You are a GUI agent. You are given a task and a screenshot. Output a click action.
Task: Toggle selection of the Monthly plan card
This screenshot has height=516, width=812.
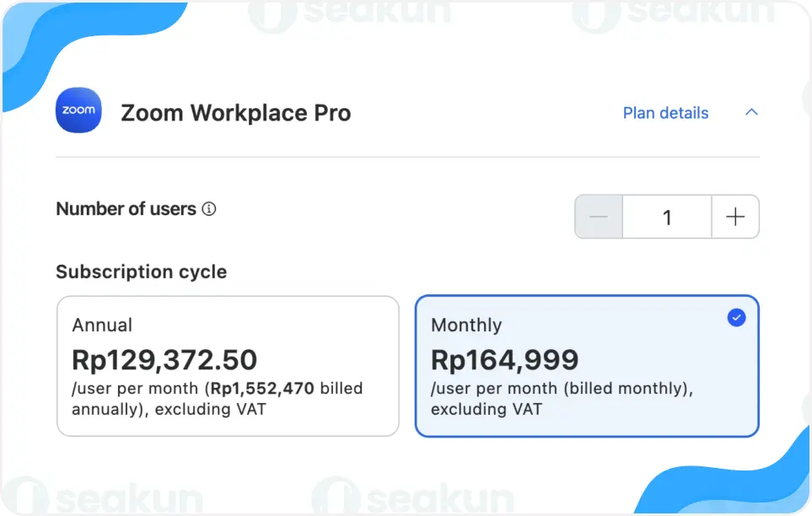(587, 365)
